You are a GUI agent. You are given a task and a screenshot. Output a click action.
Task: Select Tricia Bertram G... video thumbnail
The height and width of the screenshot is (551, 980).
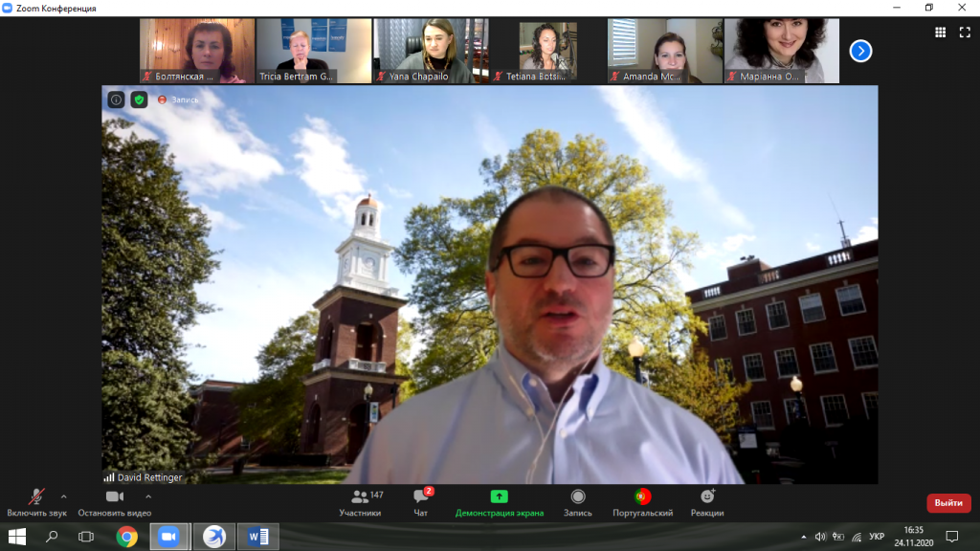tap(314, 51)
